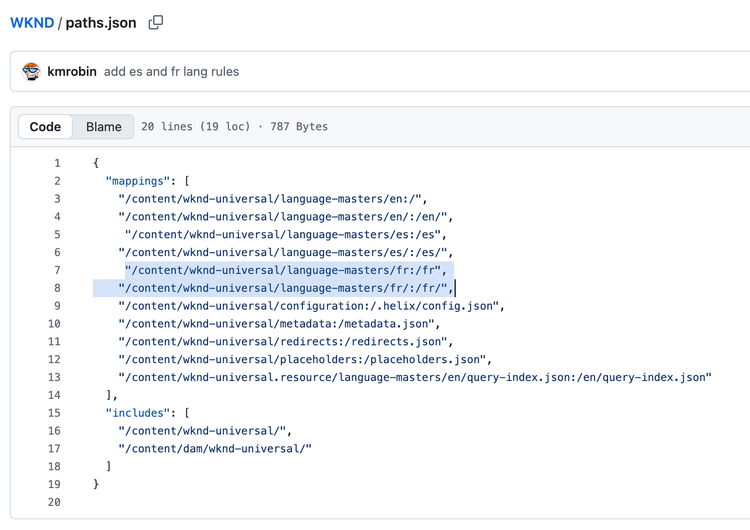The height and width of the screenshot is (530, 750).
Task: Select line number 1
Action: (x=57, y=163)
